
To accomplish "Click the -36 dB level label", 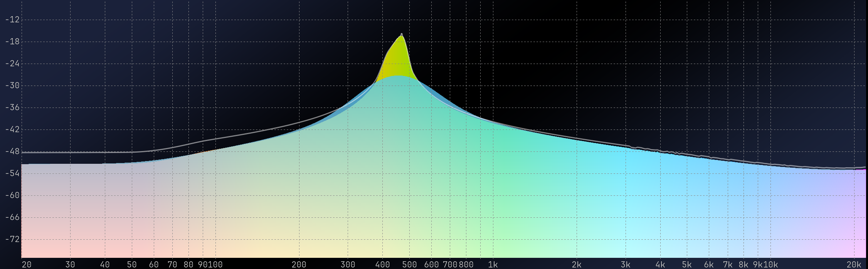I will [x=12, y=108].
